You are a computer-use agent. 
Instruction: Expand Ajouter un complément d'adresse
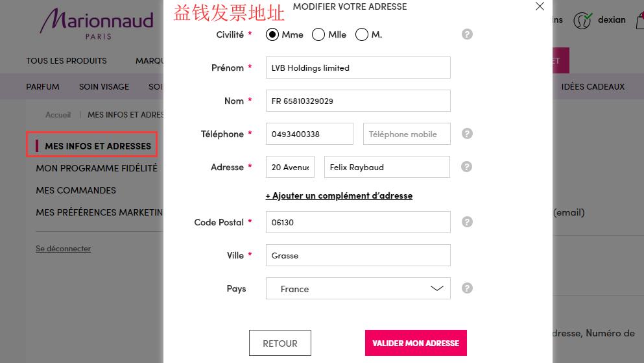coord(339,195)
